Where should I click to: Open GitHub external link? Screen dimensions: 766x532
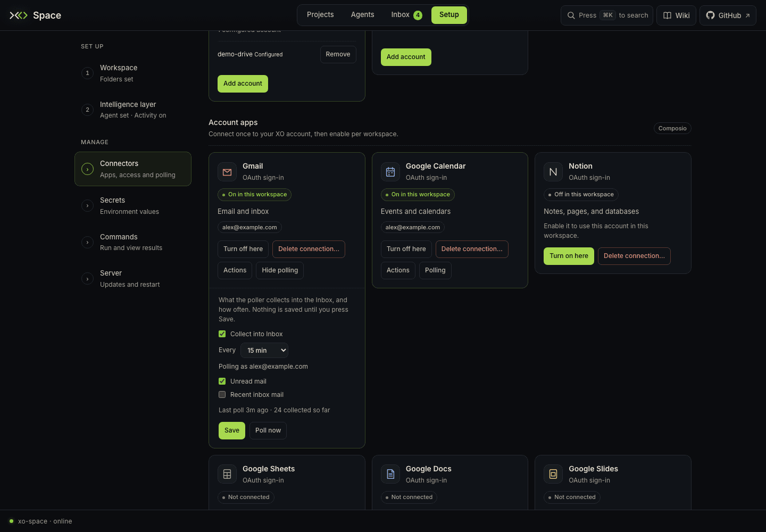[x=728, y=15]
